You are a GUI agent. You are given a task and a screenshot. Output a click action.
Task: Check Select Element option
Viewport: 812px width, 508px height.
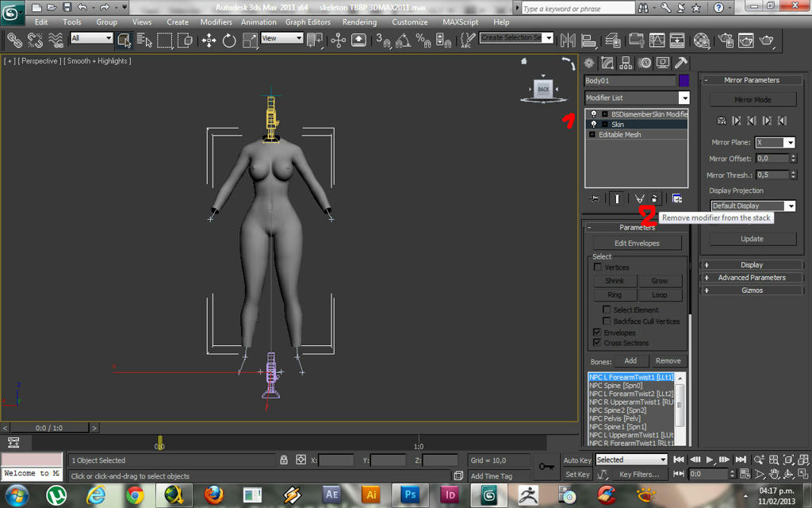(607, 310)
